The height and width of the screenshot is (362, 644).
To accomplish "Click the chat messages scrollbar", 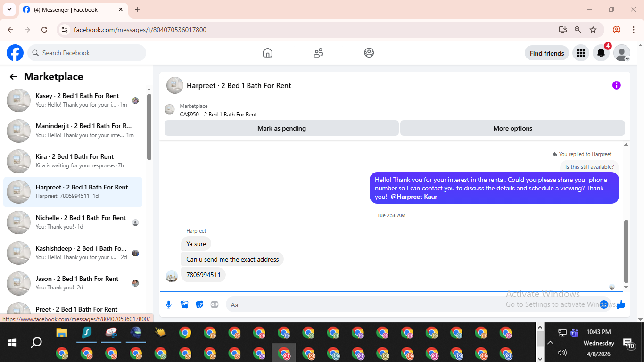I will (x=627, y=251).
